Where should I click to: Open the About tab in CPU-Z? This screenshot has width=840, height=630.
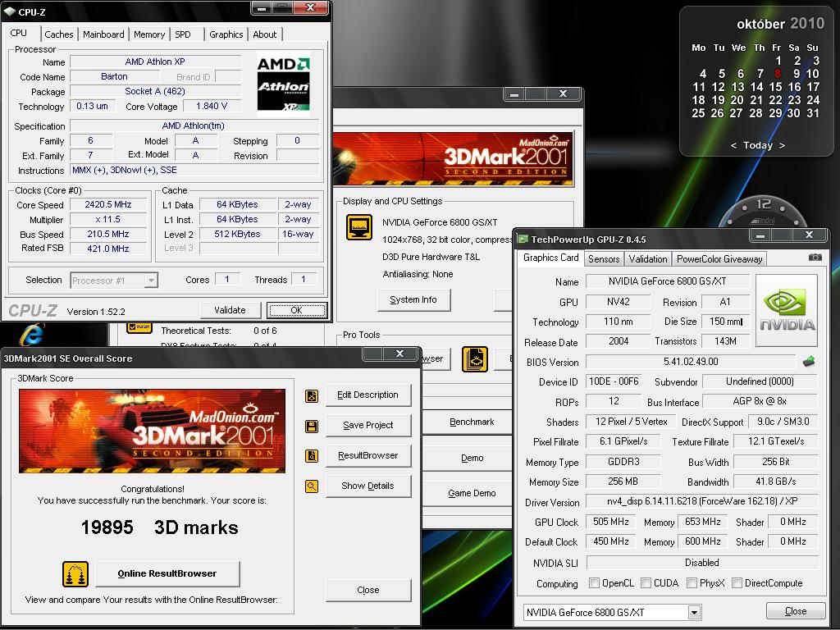click(265, 34)
